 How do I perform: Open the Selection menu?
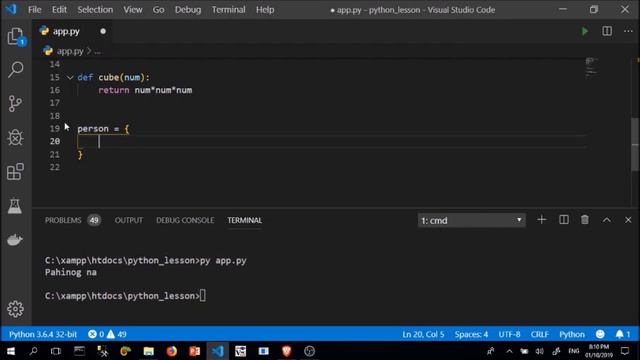click(x=95, y=9)
